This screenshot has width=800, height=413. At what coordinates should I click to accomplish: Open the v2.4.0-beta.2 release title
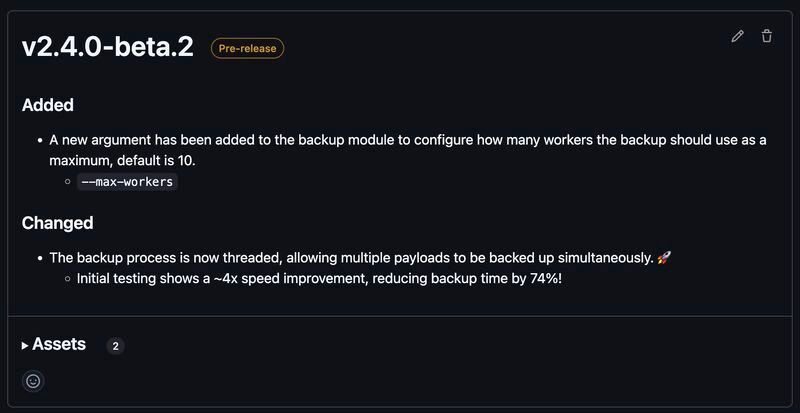click(x=108, y=47)
